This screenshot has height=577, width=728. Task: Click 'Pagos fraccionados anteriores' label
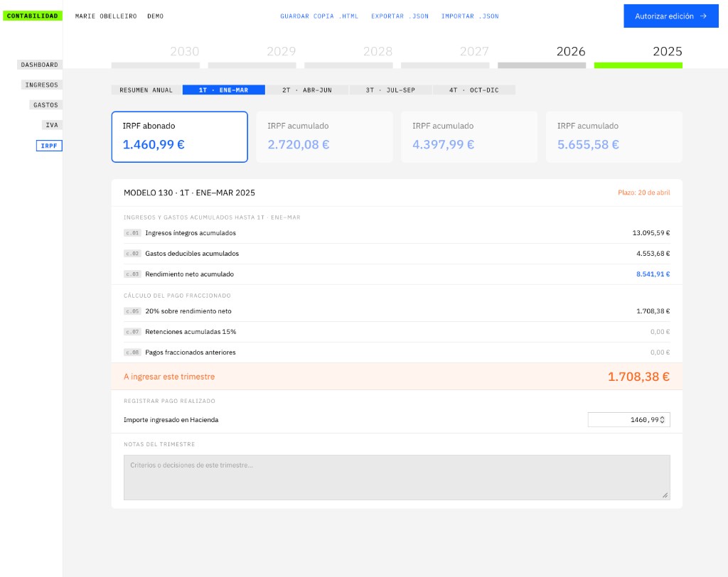pos(191,352)
